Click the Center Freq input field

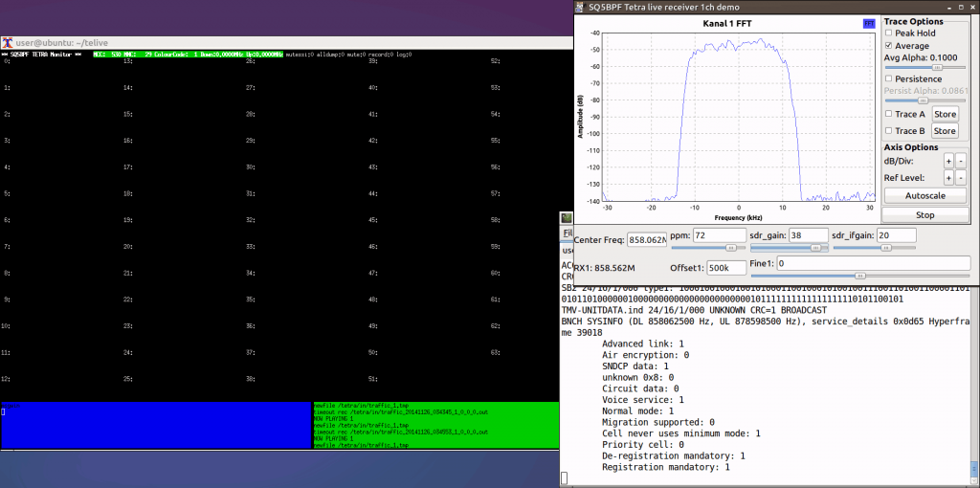tap(647, 240)
